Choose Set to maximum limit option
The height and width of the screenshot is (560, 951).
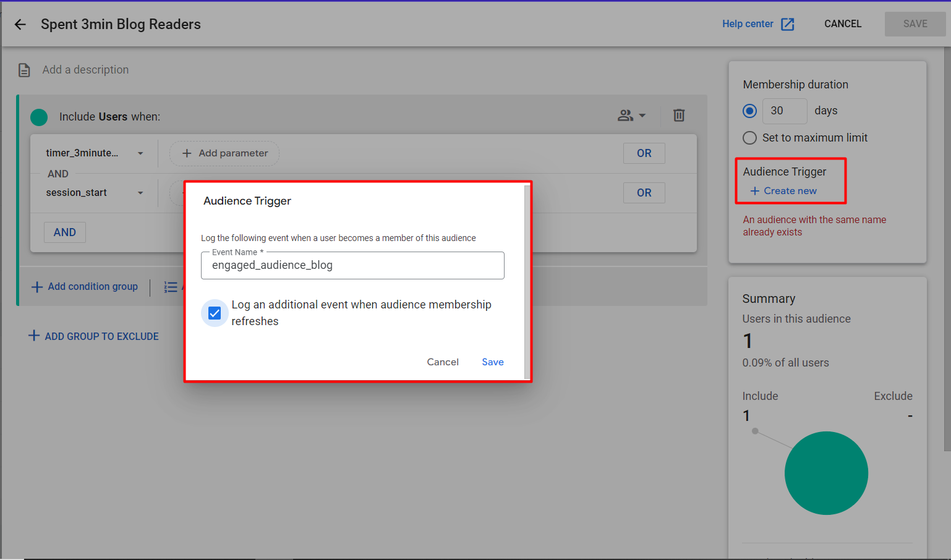pyautogui.click(x=749, y=138)
